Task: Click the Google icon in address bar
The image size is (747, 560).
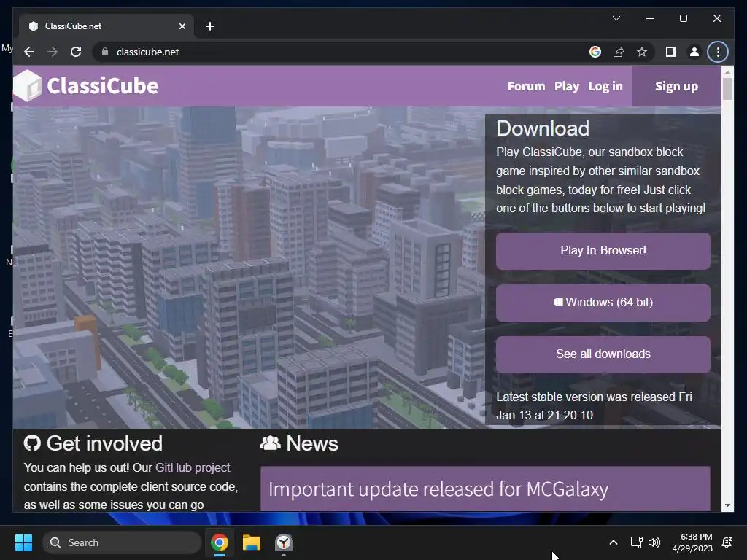Action: [x=595, y=52]
